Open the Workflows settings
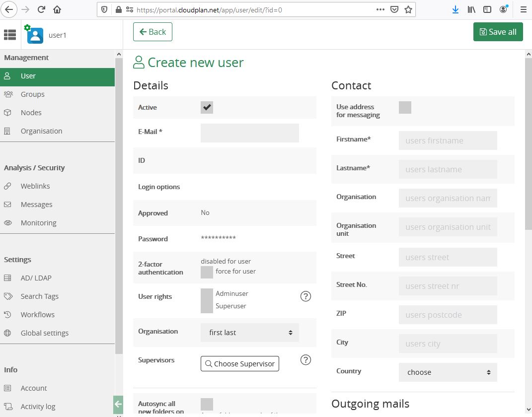Screen dimensions: 532x417 pyautogui.click(x=38, y=314)
